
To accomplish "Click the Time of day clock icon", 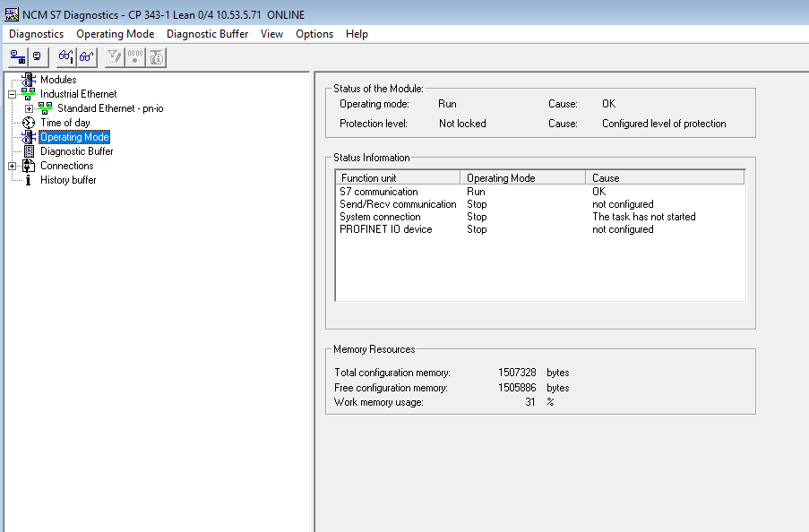I will [x=29, y=123].
